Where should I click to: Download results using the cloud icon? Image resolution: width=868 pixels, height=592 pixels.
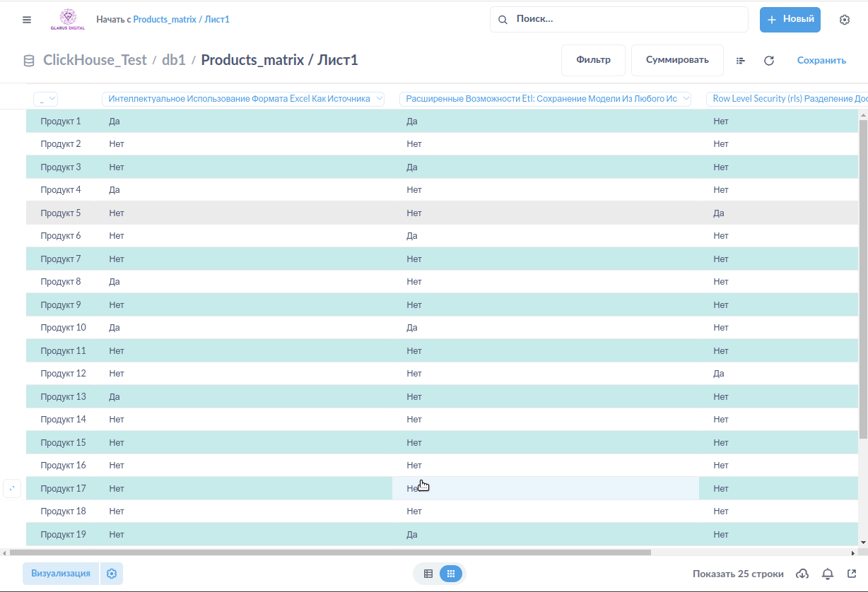(x=802, y=574)
